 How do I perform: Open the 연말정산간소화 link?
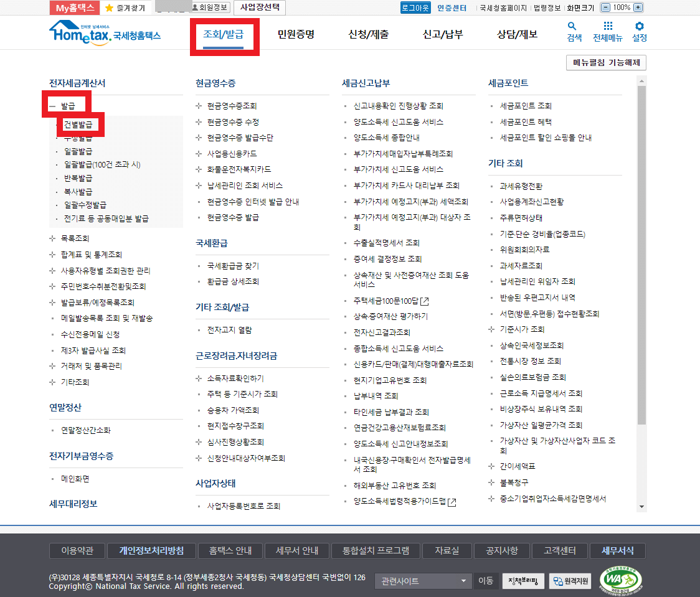pos(87,429)
